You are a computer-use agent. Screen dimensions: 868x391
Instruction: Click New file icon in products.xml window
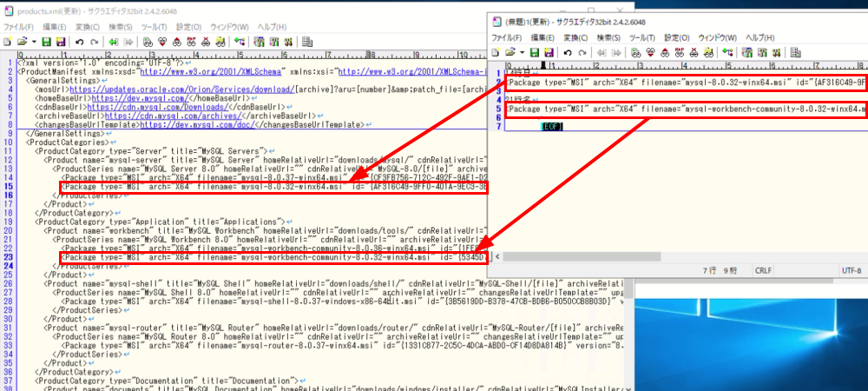tap(8, 41)
